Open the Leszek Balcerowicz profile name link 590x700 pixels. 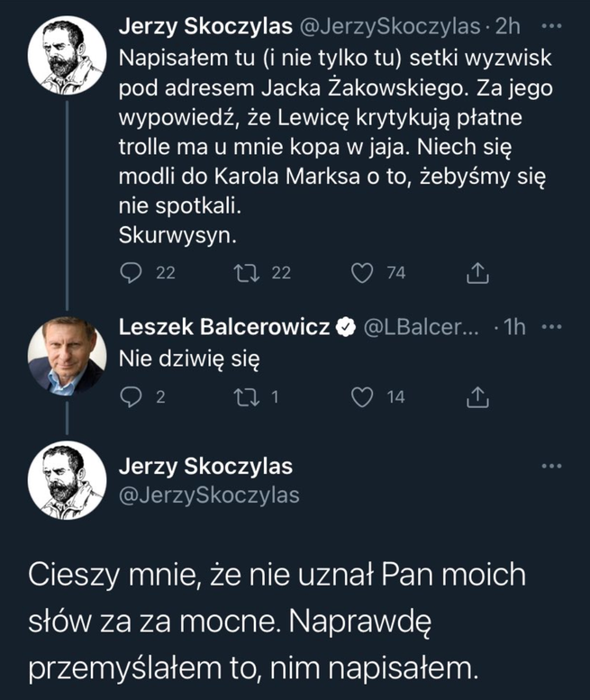point(224,330)
